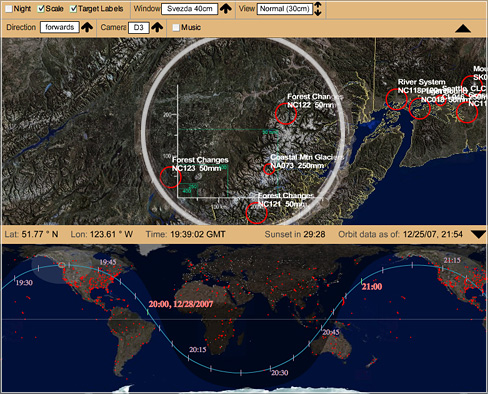Viewport: 488px width, 394px height.
Task: Click the 20:45 orbit track marker
Action: coord(331,332)
